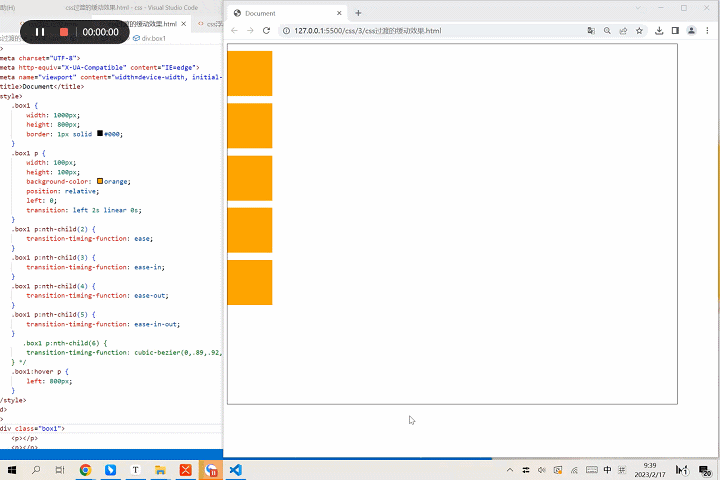Screen dimensions: 720x480
Task: Open Chrome profile avatar
Action: (691, 31)
